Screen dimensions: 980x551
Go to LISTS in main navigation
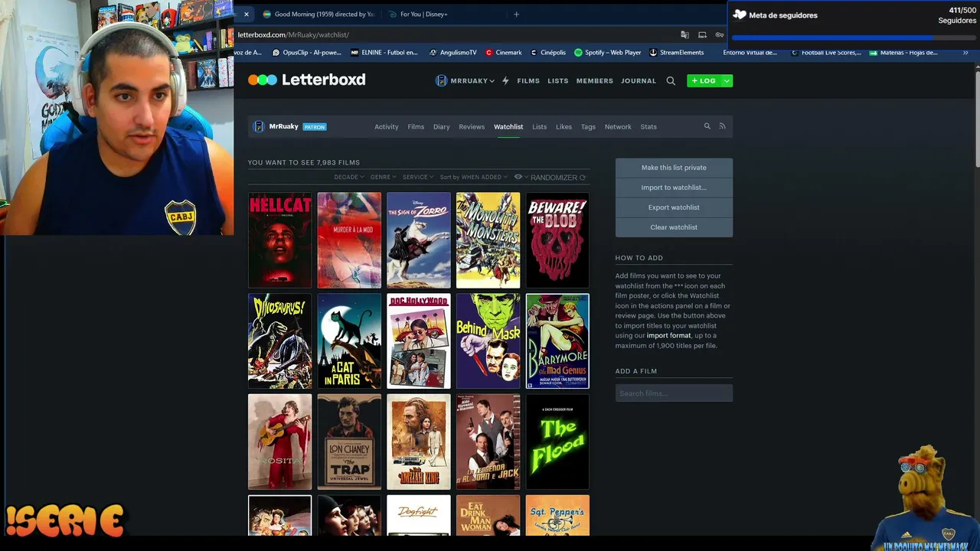[558, 80]
